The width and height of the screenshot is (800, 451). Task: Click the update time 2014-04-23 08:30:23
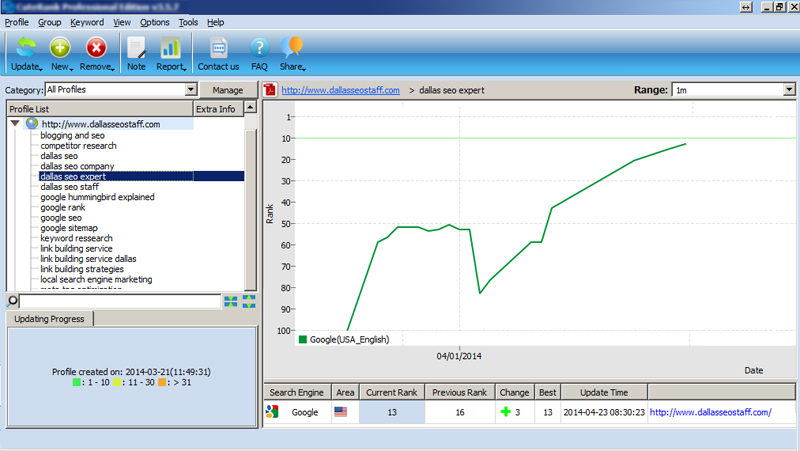(604, 412)
